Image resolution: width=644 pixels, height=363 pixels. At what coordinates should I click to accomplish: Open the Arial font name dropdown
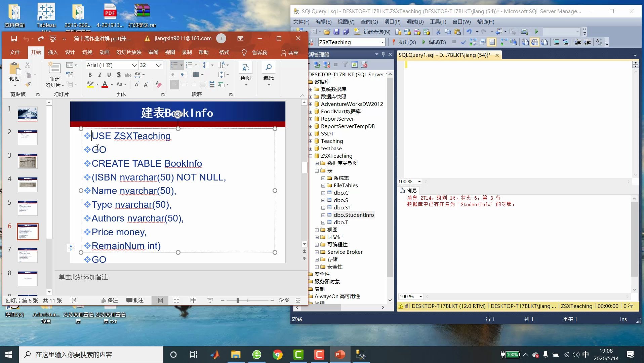coord(134,65)
